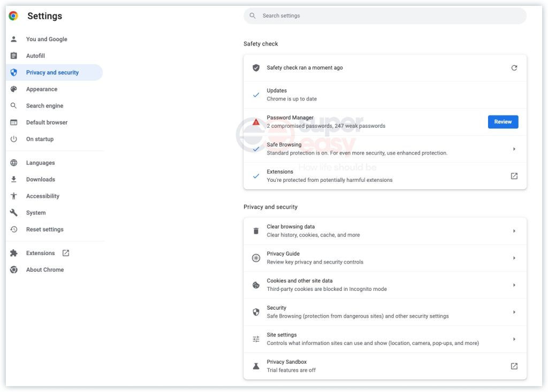Image resolution: width=548 pixels, height=392 pixels.
Task: Select the Languages settings entry
Action: coord(40,162)
